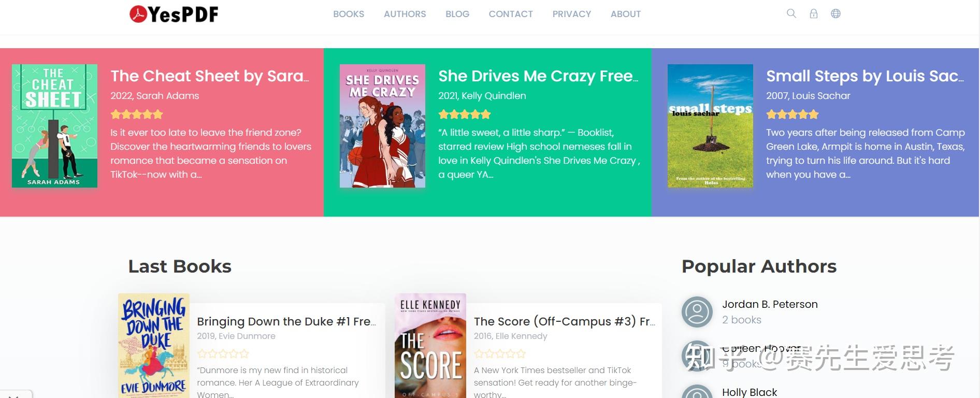Open Holly Black author link

tap(750, 392)
